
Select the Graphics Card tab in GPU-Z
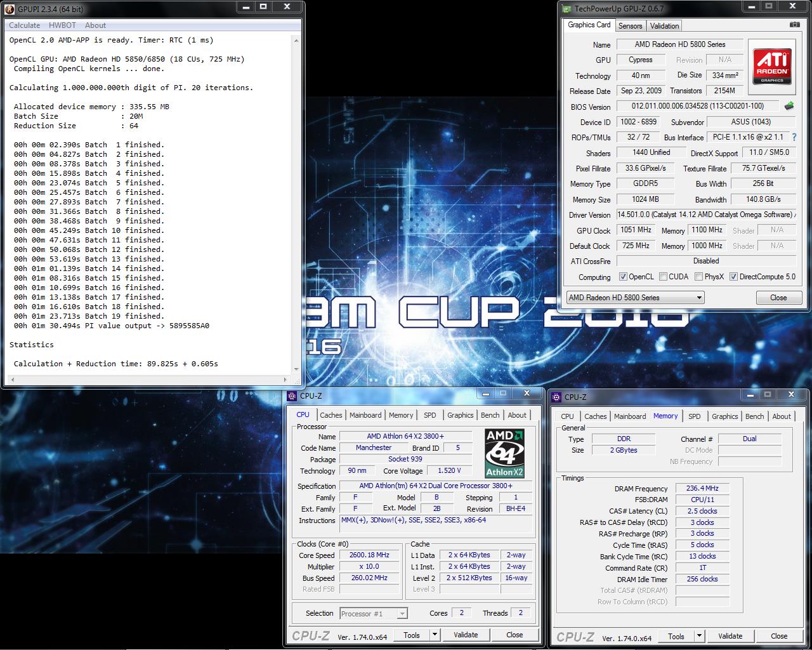coord(589,25)
